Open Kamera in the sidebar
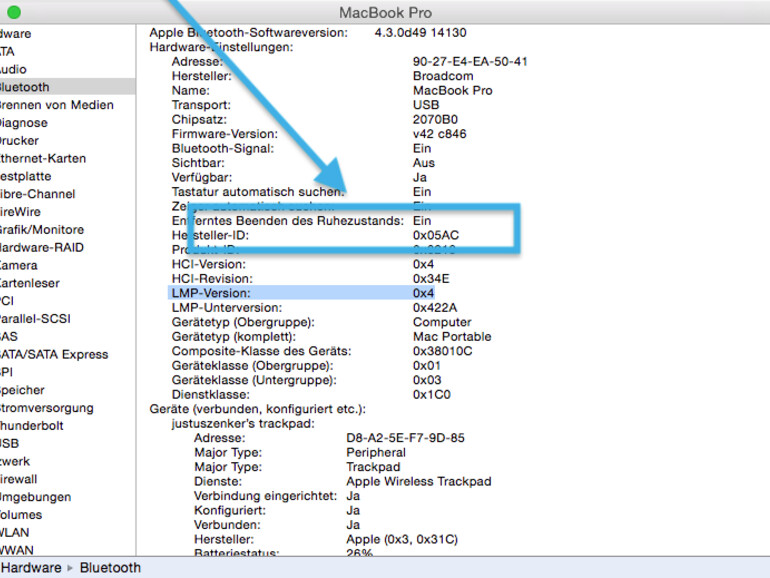Screen dimensions: 770x578 (x=19, y=265)
